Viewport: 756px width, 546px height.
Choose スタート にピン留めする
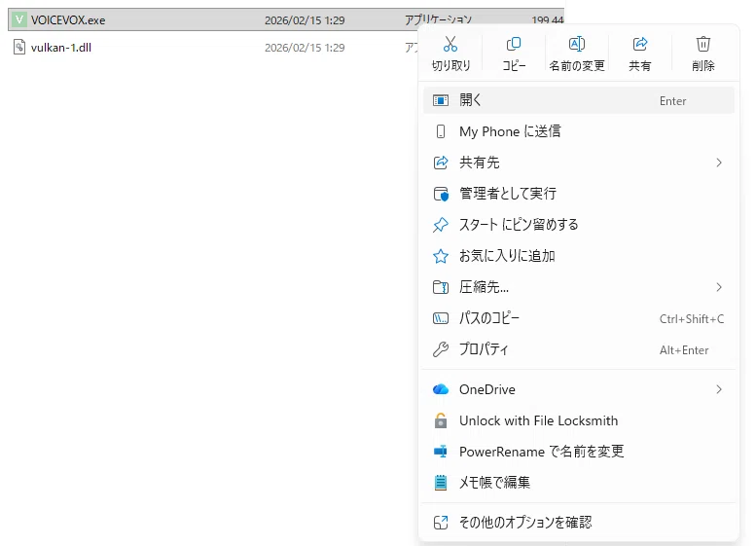coord(579,225)
